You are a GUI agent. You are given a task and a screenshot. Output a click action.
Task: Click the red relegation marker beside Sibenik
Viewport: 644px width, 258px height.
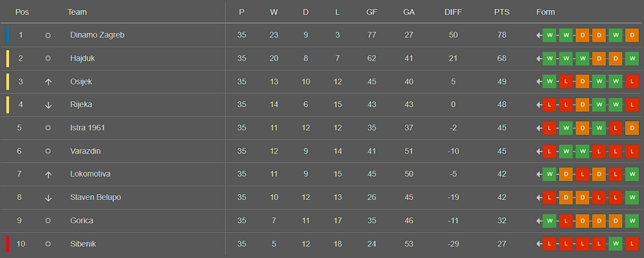(x=8, y=244)
